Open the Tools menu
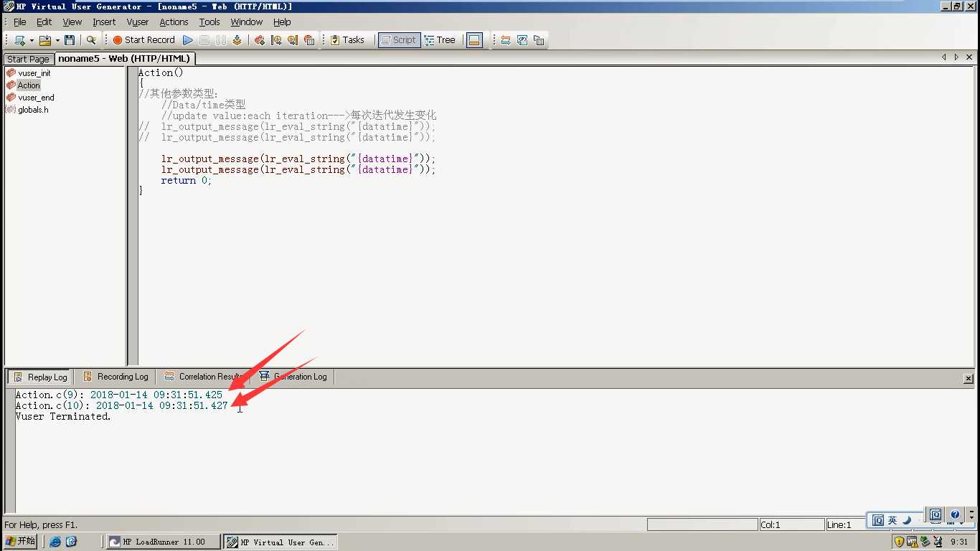The height and width of the screenshot is (551, 980). tap(209, 22)
